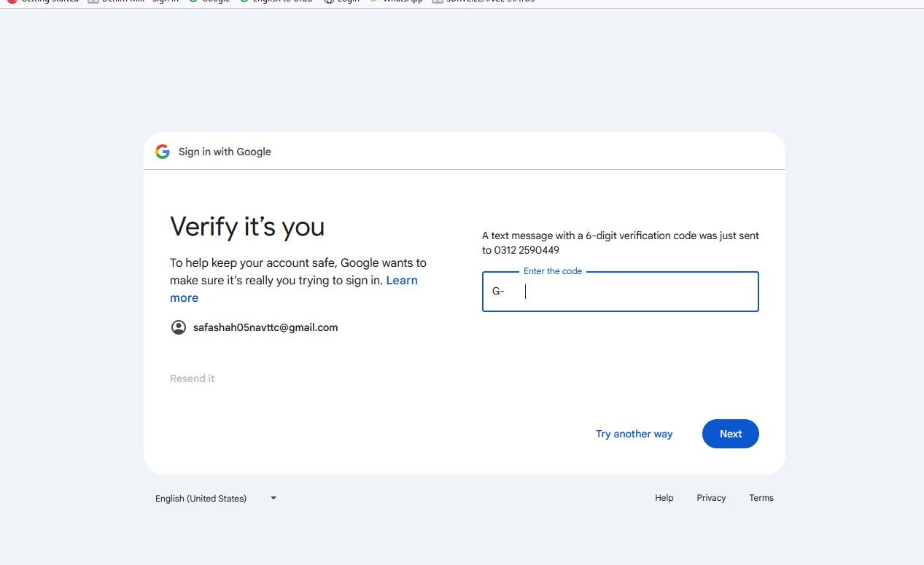The height and width of the screenshot is (565, 924).
Task: Open the Login bookmark
Action: tap(342, 1)
